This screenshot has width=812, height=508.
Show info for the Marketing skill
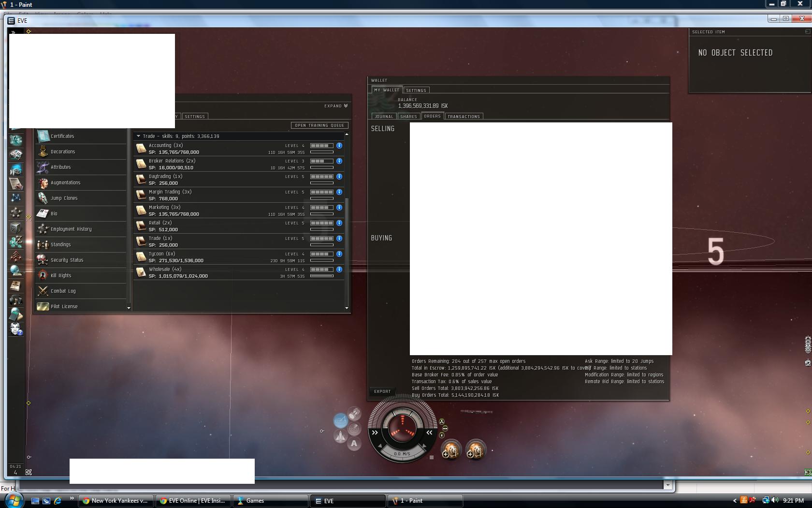339,208
